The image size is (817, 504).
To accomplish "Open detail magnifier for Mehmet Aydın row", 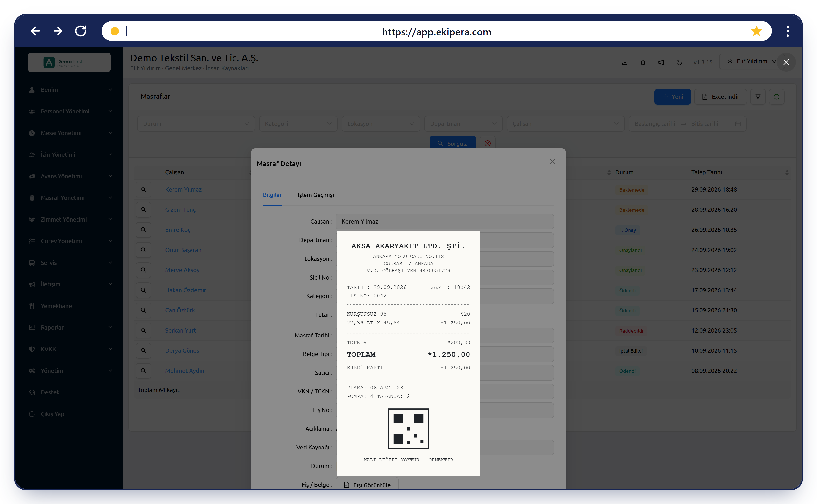I will pyautogui.click(x=143, y=371).
